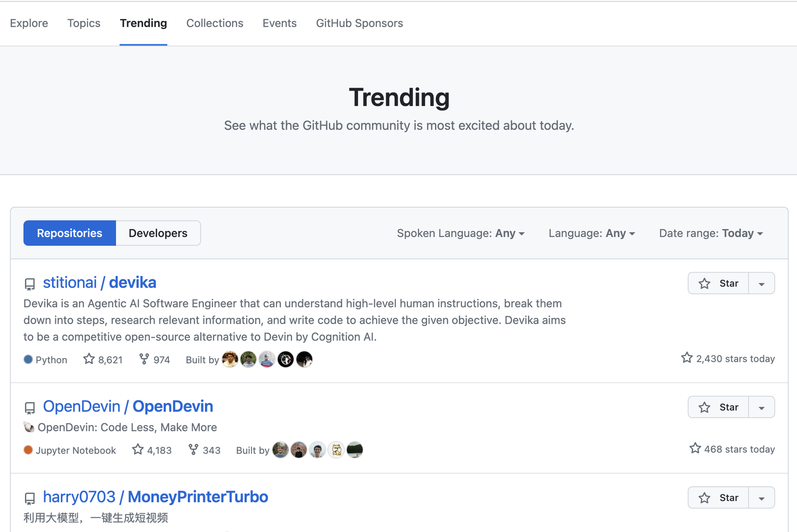Click the star icon beside OpenDevin's 4,183 count
The height and width of the screenshot is (532, 797).
[x=138, y=449]
